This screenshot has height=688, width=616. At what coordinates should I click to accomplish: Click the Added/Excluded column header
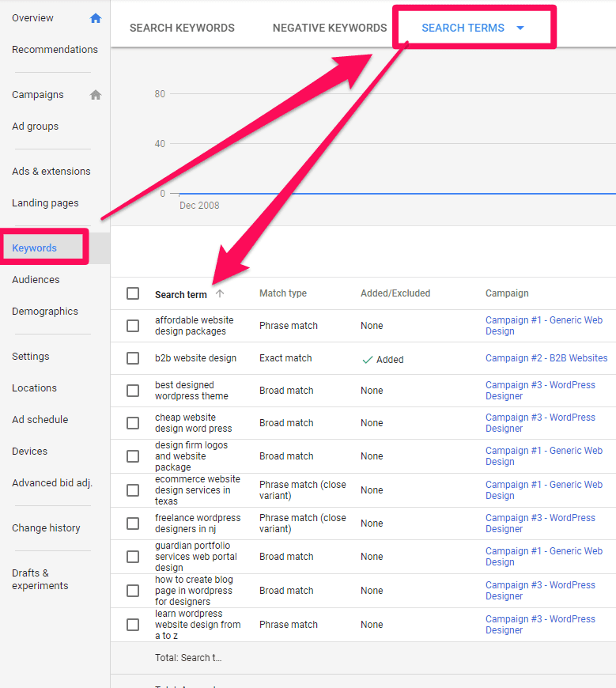pyautogui.click(x=395, y=293)
